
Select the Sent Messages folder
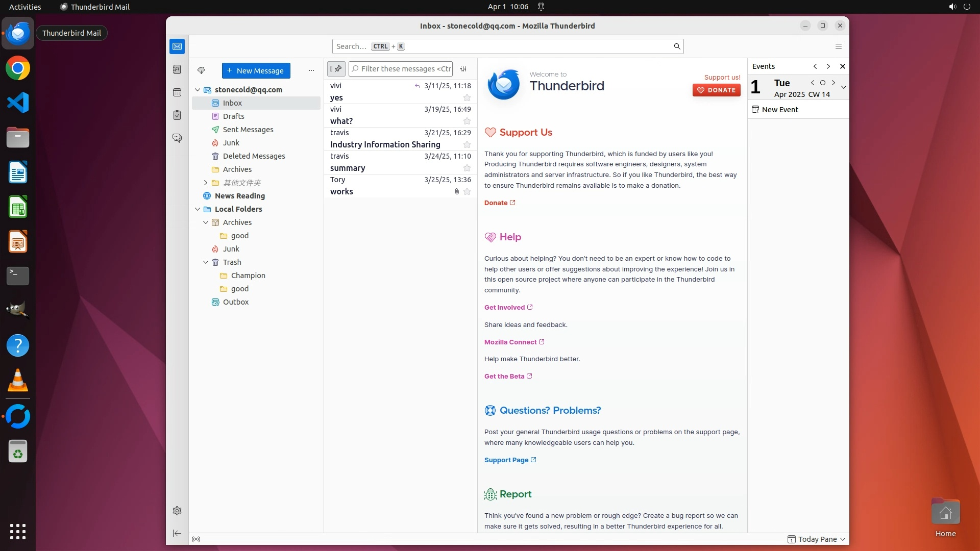click(248, 130)
